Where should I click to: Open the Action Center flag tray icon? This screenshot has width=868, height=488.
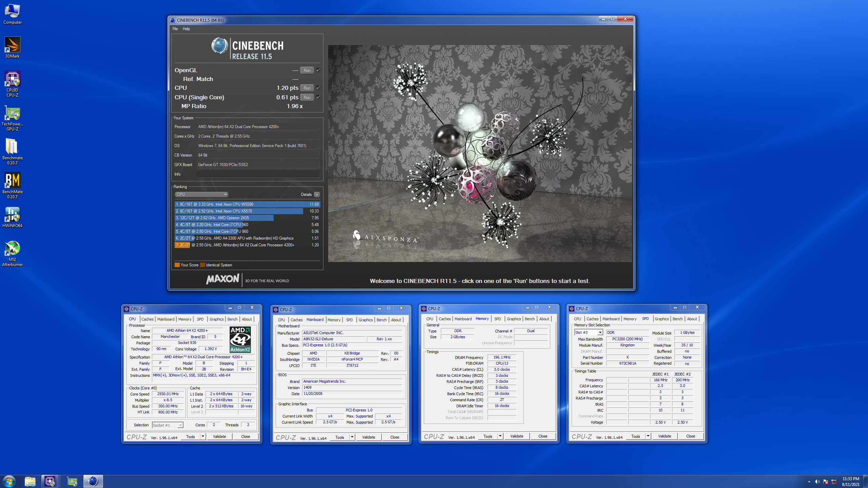point(826,482)
